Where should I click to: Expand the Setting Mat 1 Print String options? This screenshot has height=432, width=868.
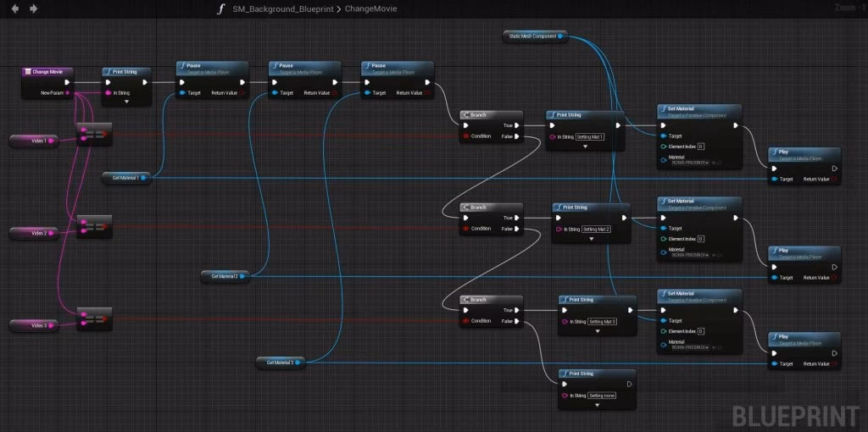click(x=585, y=147)
